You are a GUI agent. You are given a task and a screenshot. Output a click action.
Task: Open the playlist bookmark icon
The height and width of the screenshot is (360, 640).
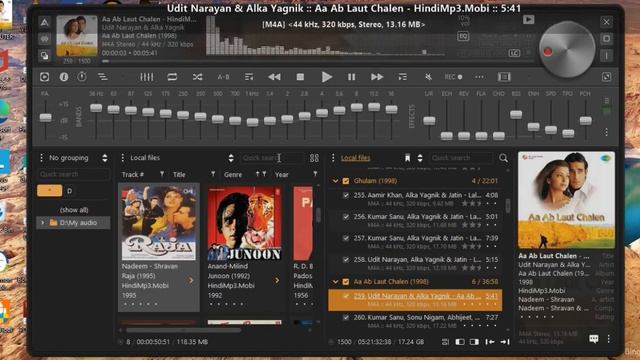(x=407, y=158)
